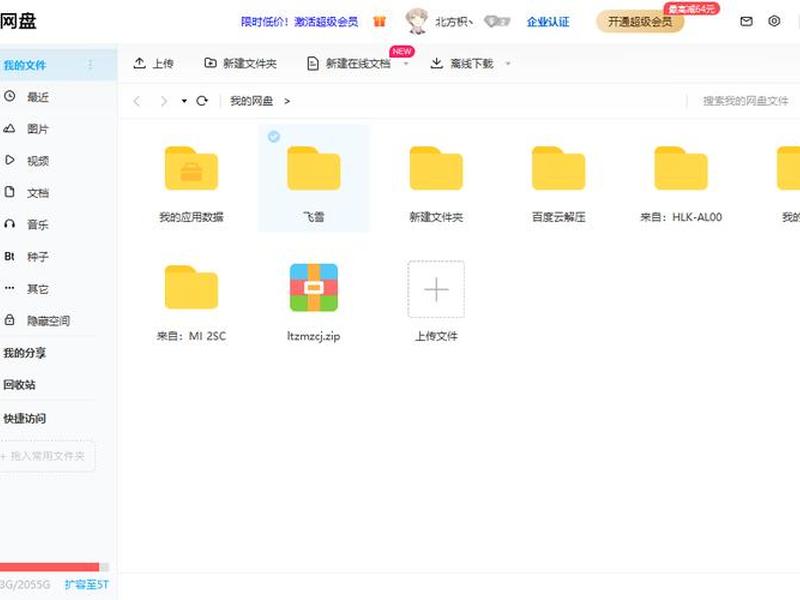Screen dimensions: 800x600
Task: Click the 上传 upload button
Action: tap(153, 63)
